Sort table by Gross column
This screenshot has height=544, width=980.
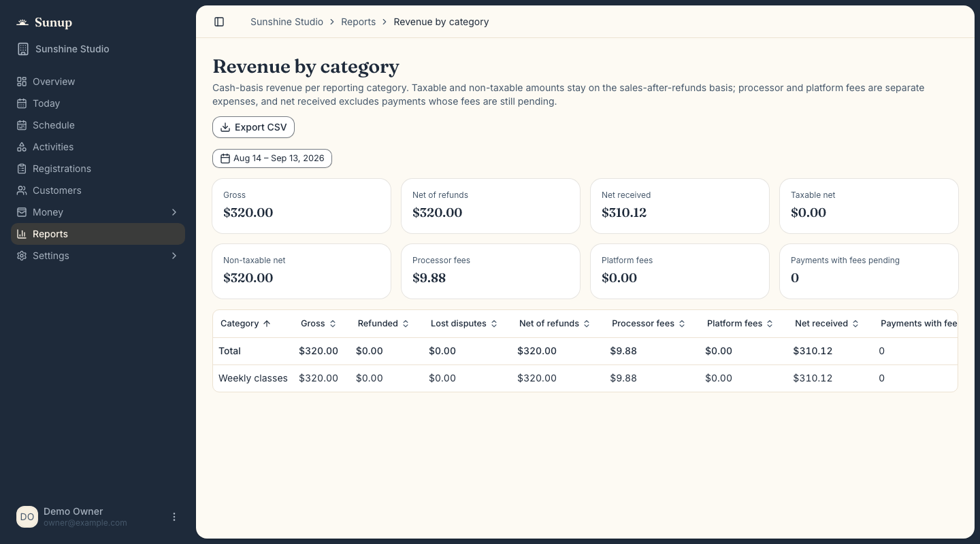coord(318,324)
